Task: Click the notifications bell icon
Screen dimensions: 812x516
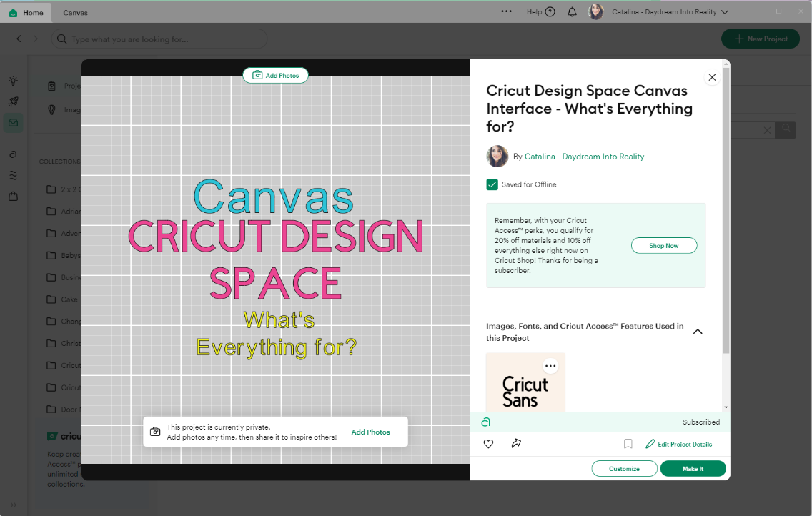Action: pos(572,11)
